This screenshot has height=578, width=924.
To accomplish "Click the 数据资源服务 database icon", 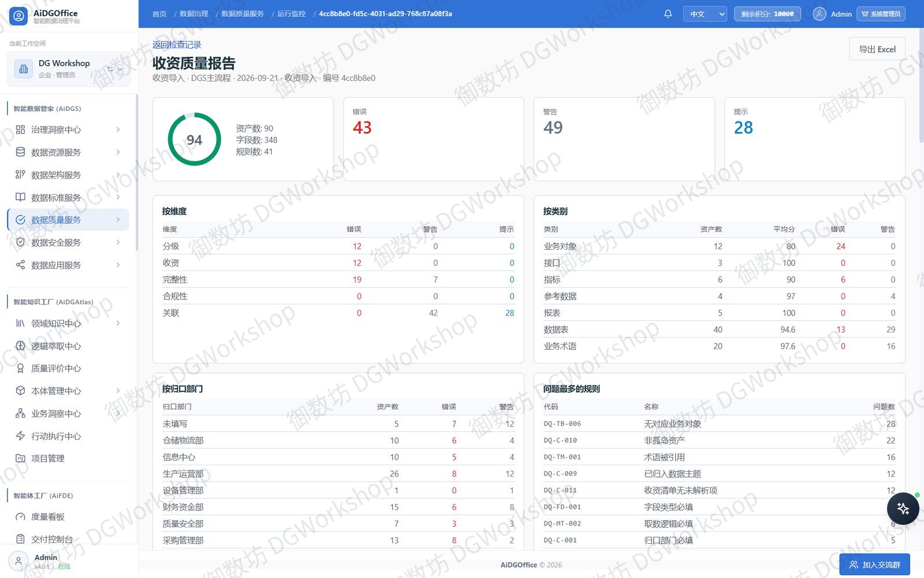I will click(20, 152).
